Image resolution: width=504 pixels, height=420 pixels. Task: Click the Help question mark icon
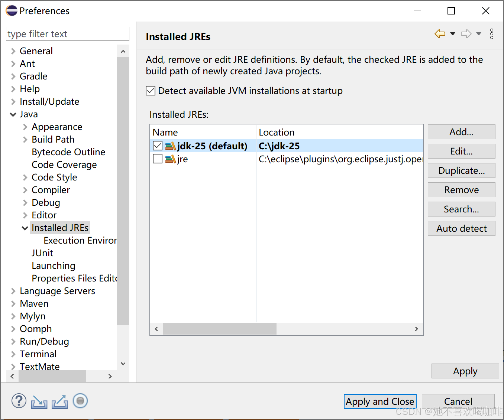19,401
